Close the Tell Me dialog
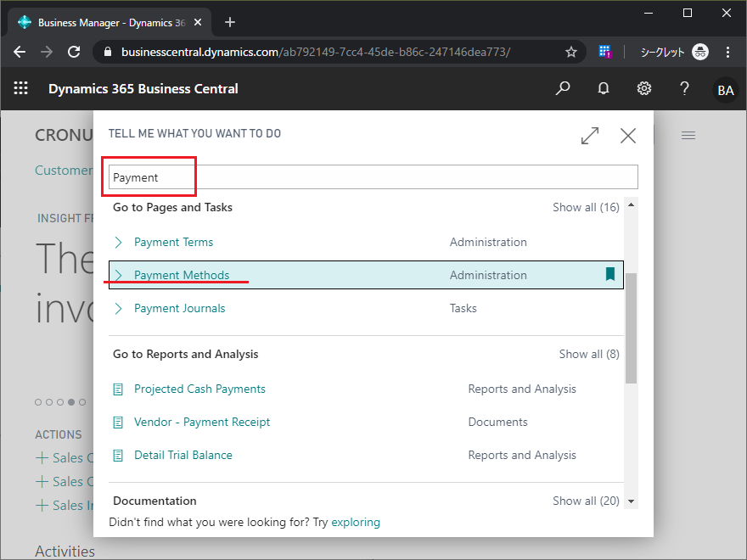Viewport: 747px width, 560px height. tap(628, 136)
